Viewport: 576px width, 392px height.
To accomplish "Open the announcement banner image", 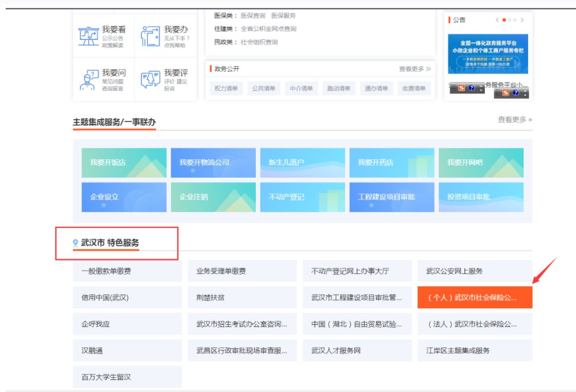I will coord(487,54).
